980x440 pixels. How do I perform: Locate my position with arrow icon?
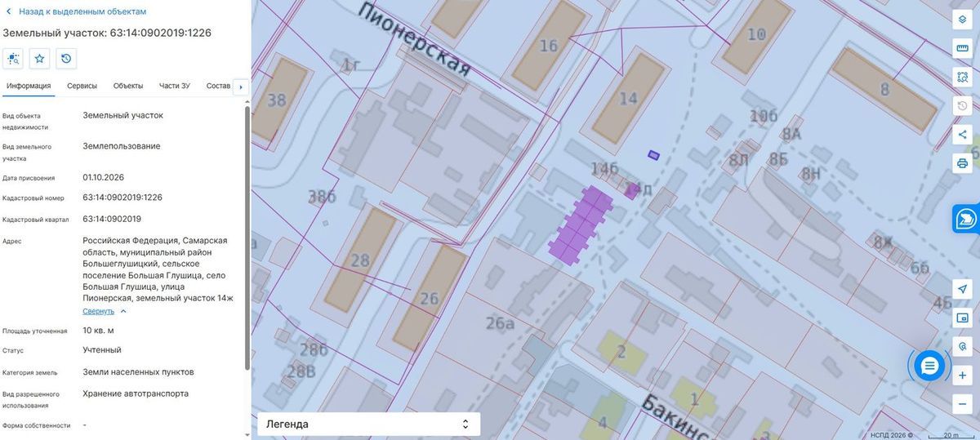coord(962,290)
